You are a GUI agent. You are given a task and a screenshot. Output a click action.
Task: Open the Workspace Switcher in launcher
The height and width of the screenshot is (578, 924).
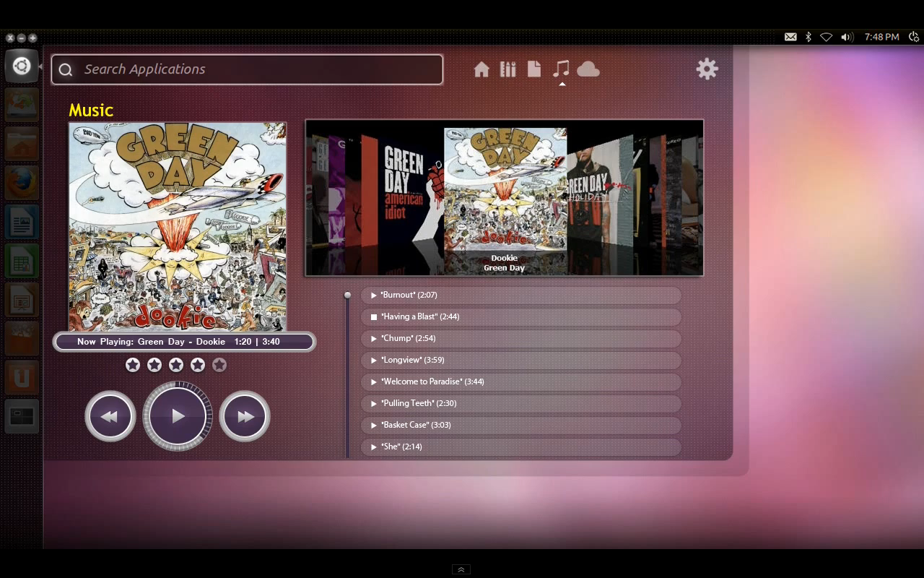[x=22, y=417]
